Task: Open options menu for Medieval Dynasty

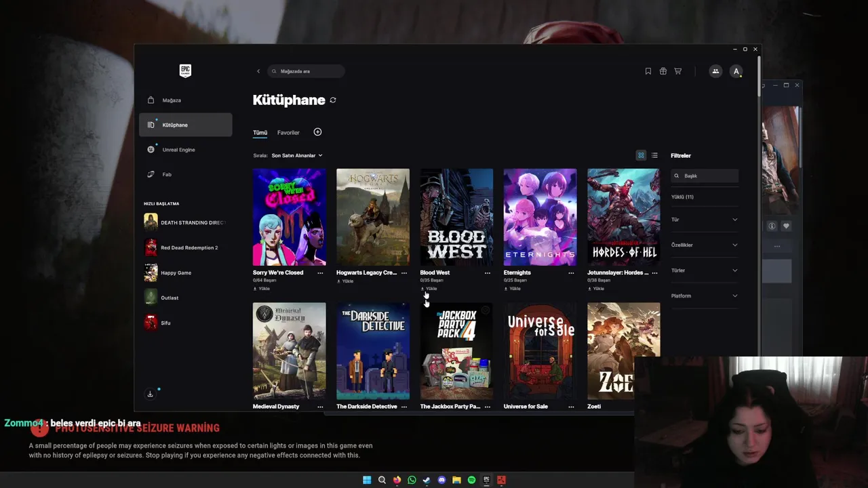Action: [320, 407]
